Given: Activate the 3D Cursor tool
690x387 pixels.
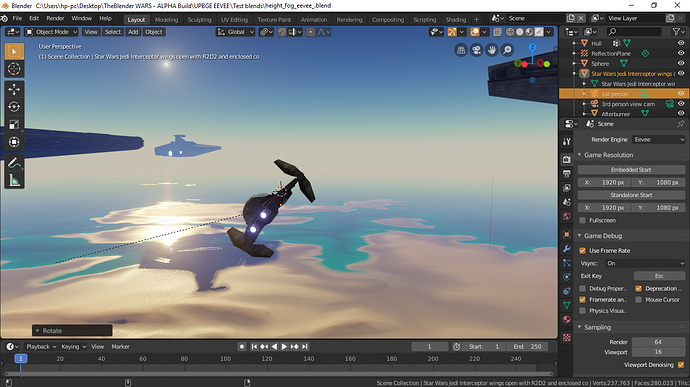Looking at the screenshot, I should coord(14,69).
